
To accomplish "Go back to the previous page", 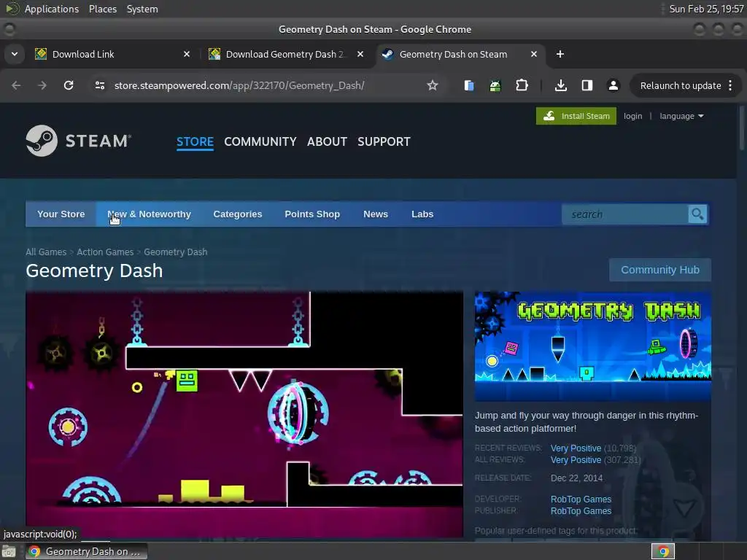I will click(16, 85).
